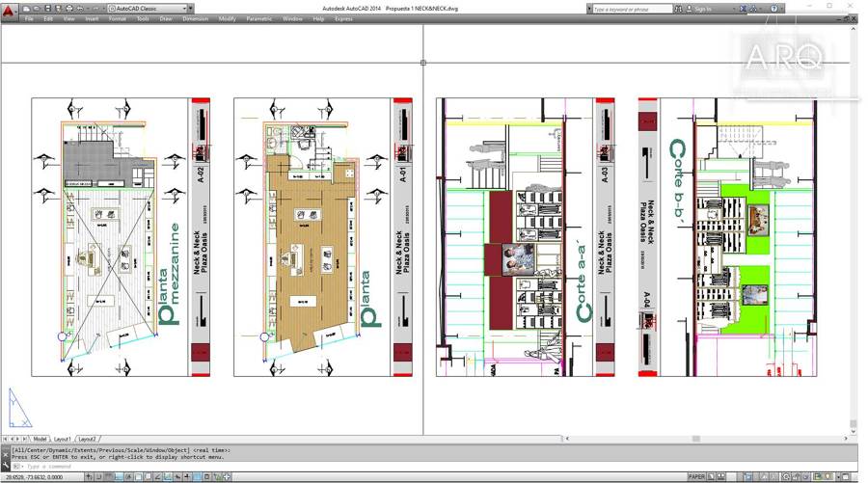Screen dimensions: 868x483
Task: Click the Quick View Drawings icon
Action: point(721,476)
